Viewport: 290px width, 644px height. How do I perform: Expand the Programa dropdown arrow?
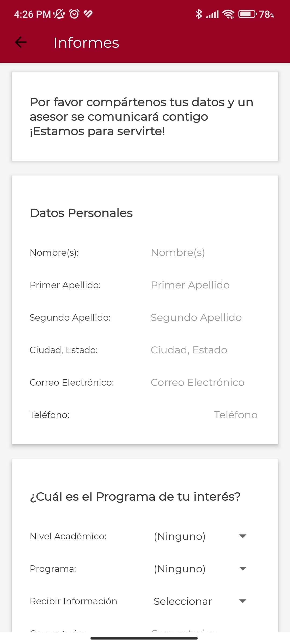tap(243, 569)
